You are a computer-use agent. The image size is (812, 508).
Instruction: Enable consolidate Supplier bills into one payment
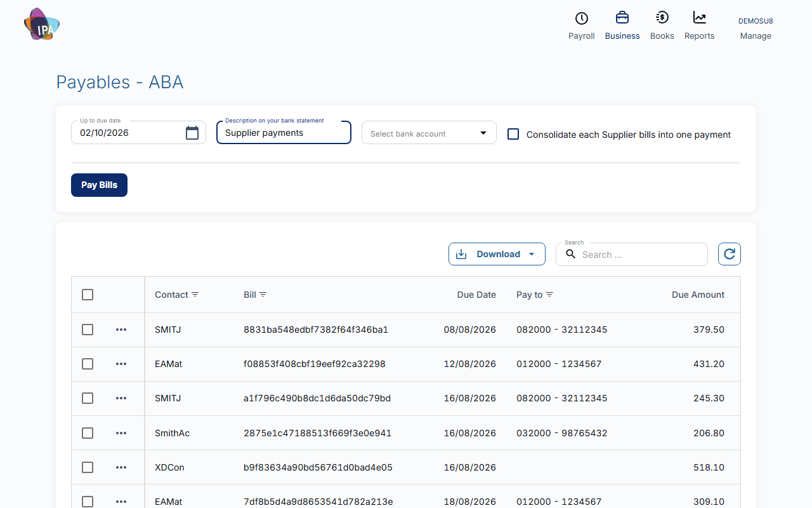(513, 134)
